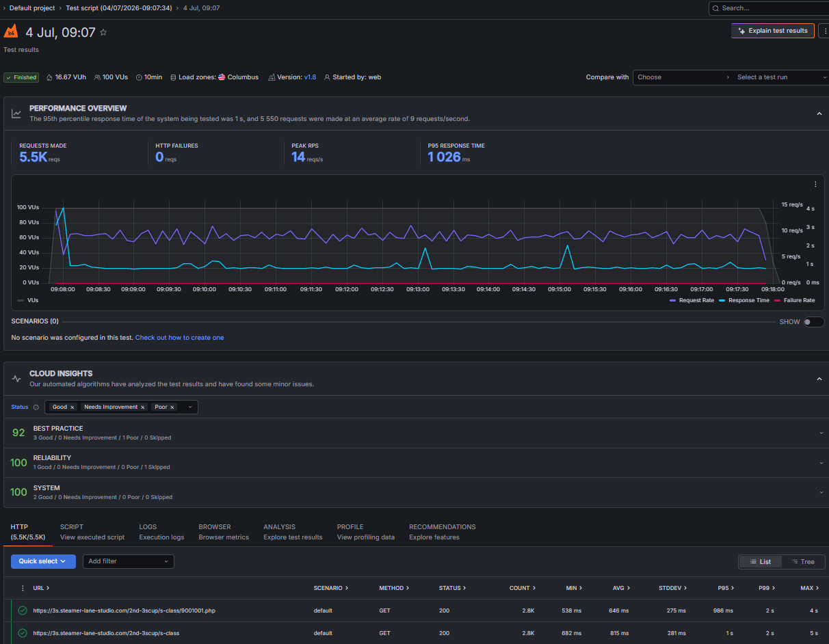
Task: Open the kebab menu beside Explain test results
Action: [x=824, y=31]
